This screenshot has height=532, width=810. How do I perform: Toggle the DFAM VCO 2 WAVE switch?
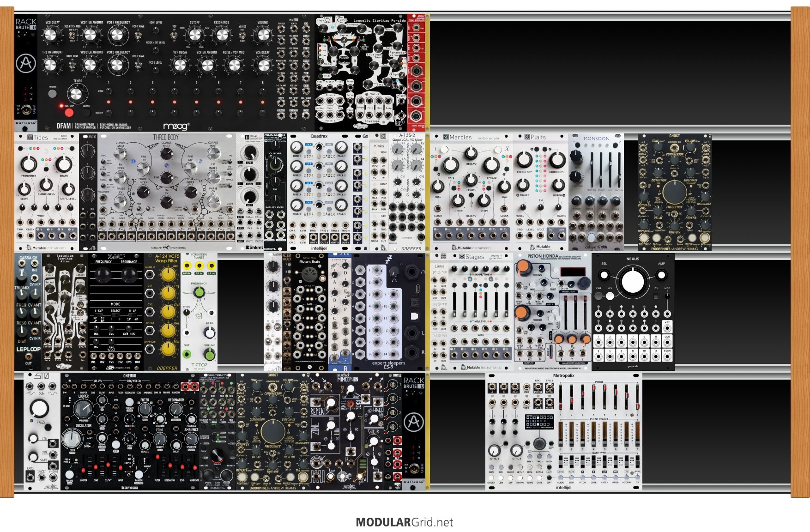coord(138,65)
